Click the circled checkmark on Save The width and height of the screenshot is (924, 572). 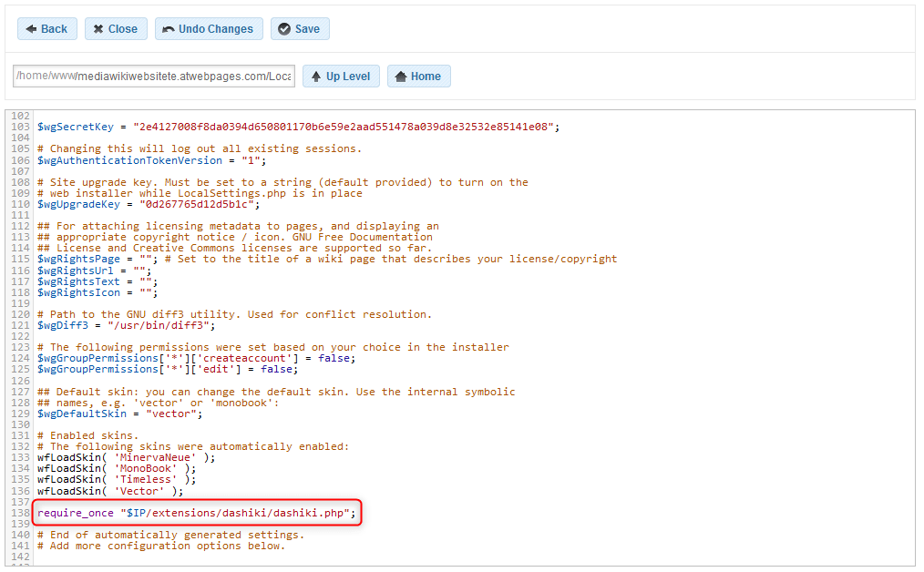pyautogui.click(x=283, y=28)
